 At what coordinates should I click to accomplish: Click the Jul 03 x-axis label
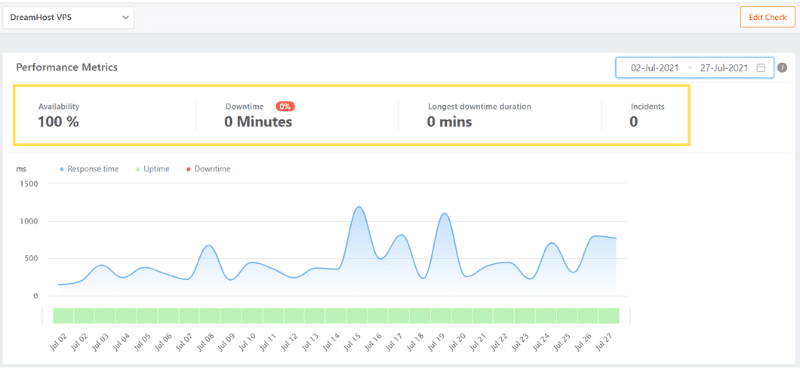tap(101, 342)
